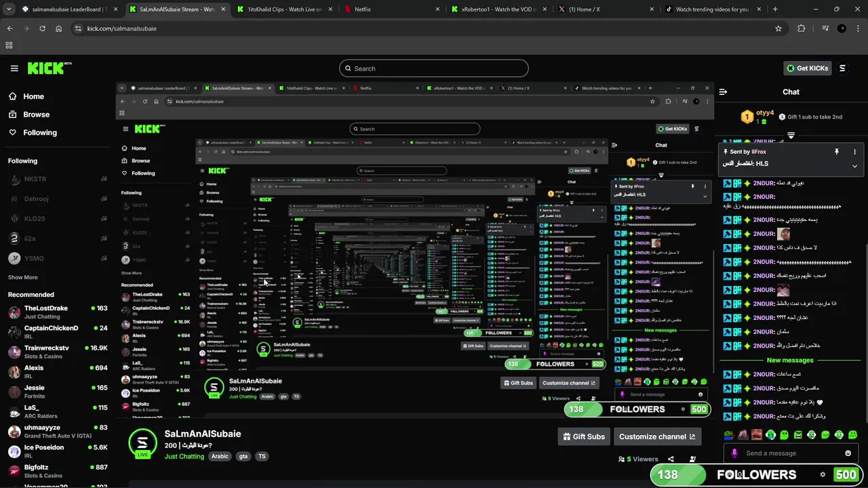The image size is (868, 488).
Task: Open Trainwreckstv recommended channel
Action: [58, 352]
